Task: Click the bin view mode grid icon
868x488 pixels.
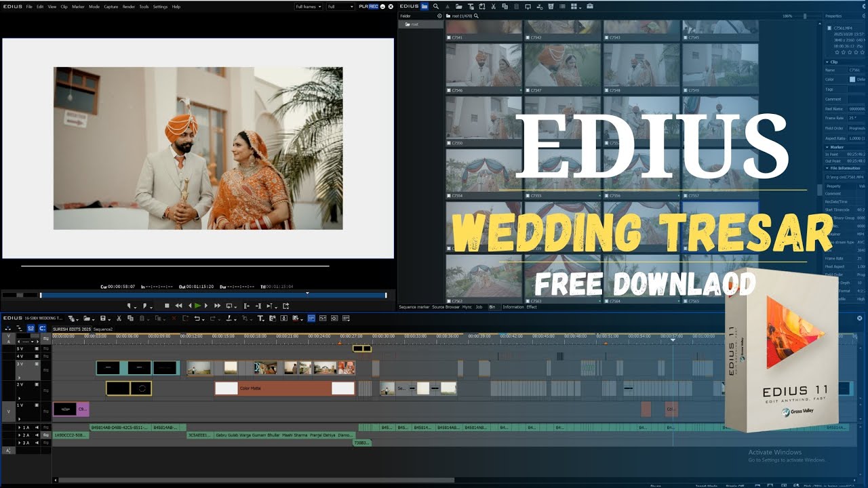Action: tap(574, 6)
